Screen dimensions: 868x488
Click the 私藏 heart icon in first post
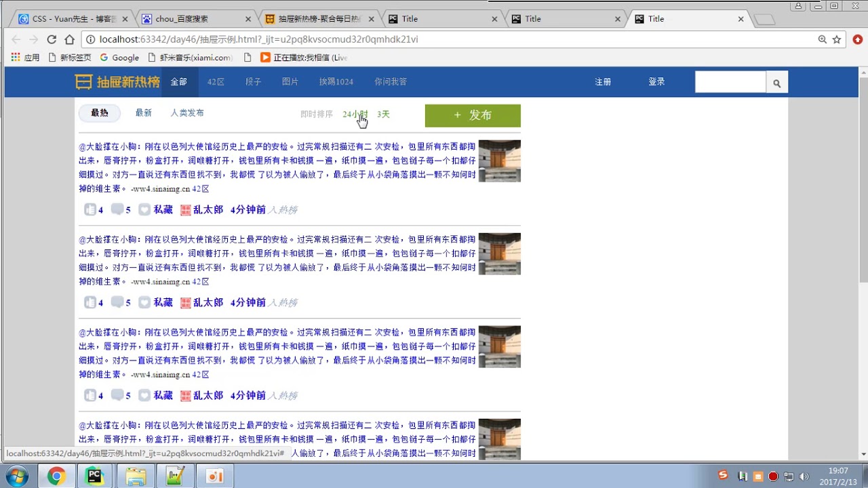point(144,209)
